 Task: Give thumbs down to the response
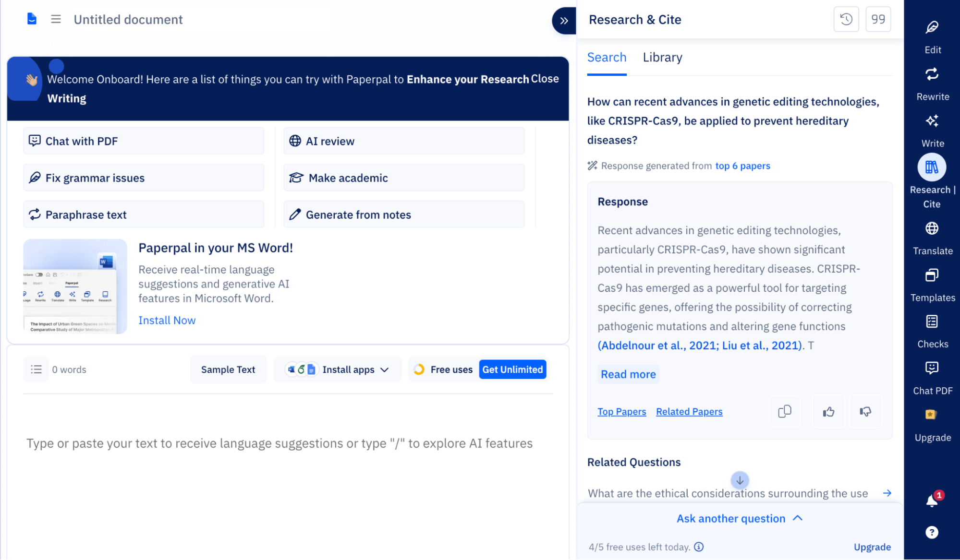[x=865, y=411]
